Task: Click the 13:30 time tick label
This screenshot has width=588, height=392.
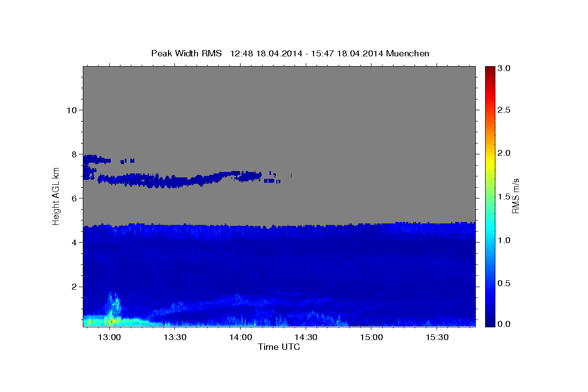Action: tap(175, 337)
